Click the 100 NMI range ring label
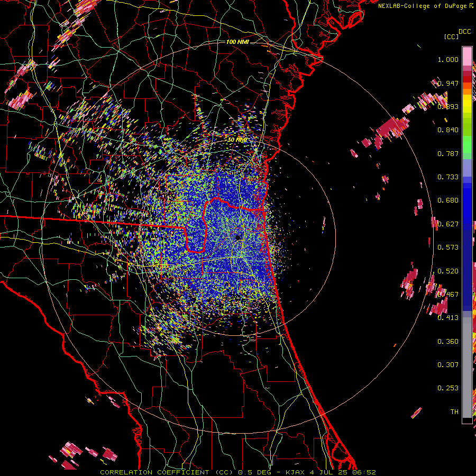 coord(237,42)
